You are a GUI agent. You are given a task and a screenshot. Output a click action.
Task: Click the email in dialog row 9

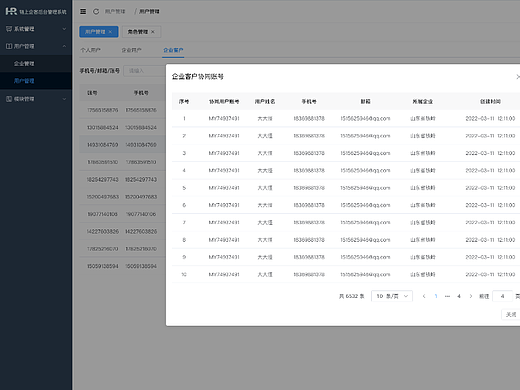tap(365, 257)
